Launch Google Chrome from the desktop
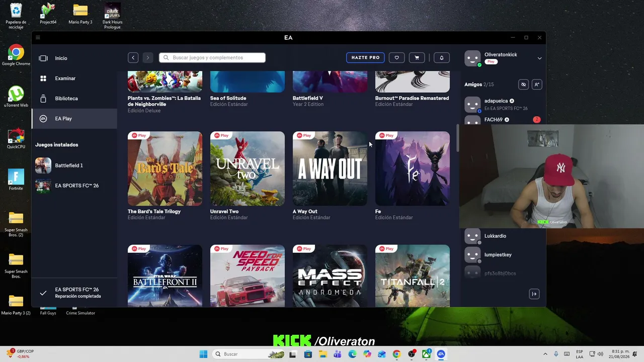The height and width of the screenshot is (362, 644). point(16,55)
